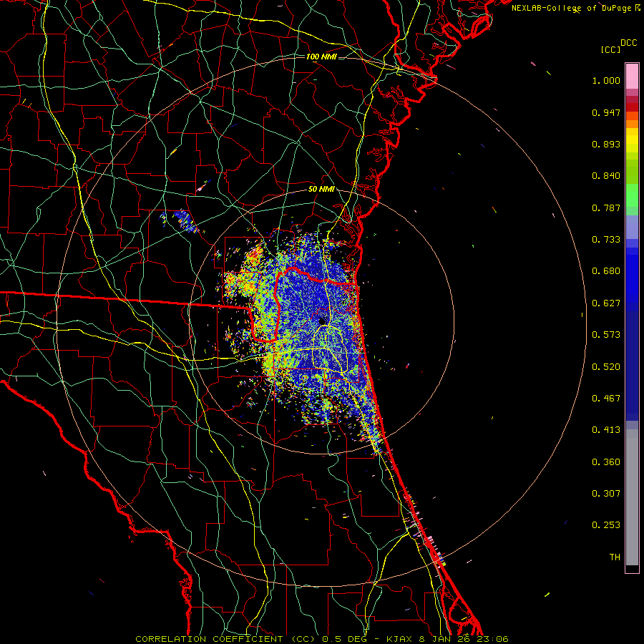Screen dimensions: 644x644
Task: Click the 0.520 legend value
Action: [x=606, y=367]
